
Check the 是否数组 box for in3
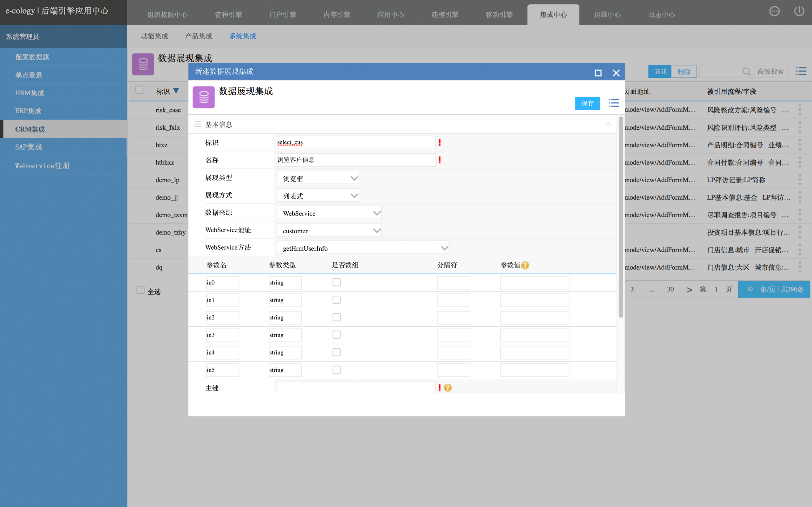(336, 335)
